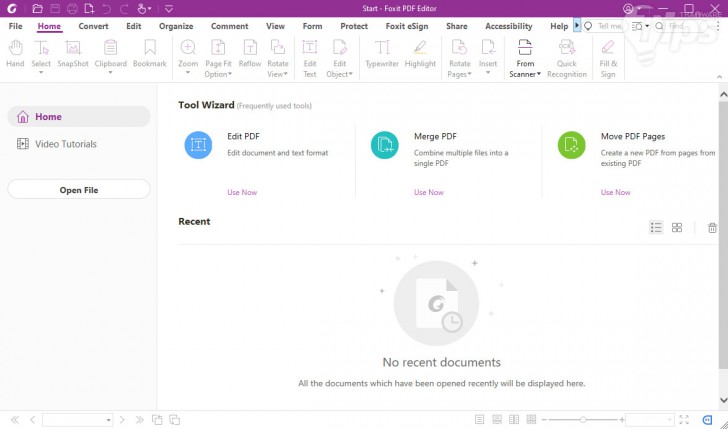Screen dimensions: 728x429
Task: Activate the Highlight tool
Action: (x=420, y=54)
